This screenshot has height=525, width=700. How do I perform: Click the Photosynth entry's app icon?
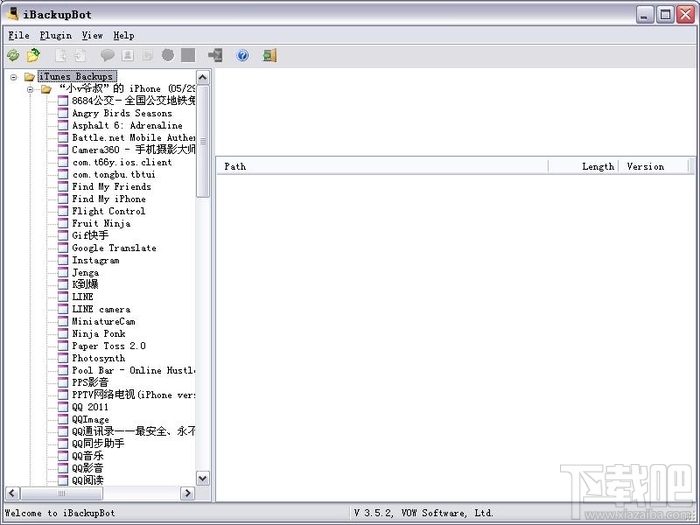[63, 358]
